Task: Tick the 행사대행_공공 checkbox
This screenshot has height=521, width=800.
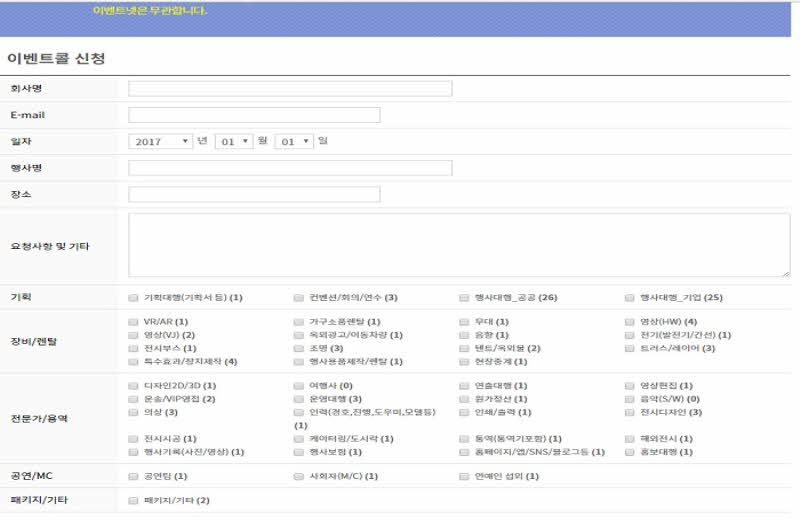Action: click(x=465, y=298)
